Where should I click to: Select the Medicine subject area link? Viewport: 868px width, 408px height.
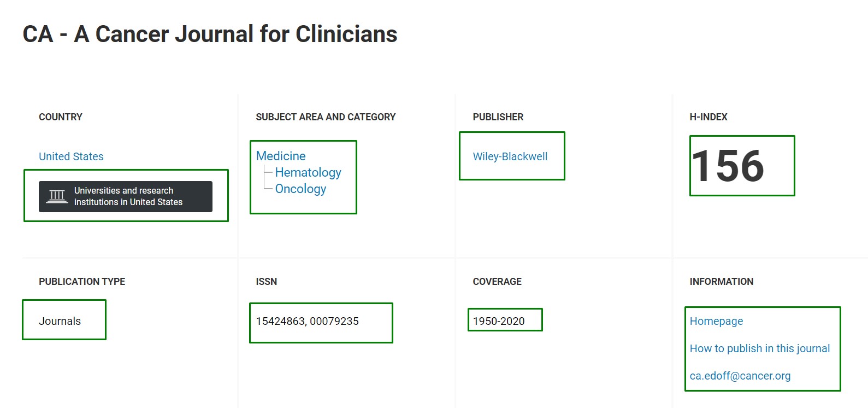pyautogui.click(x=281, y=156)
